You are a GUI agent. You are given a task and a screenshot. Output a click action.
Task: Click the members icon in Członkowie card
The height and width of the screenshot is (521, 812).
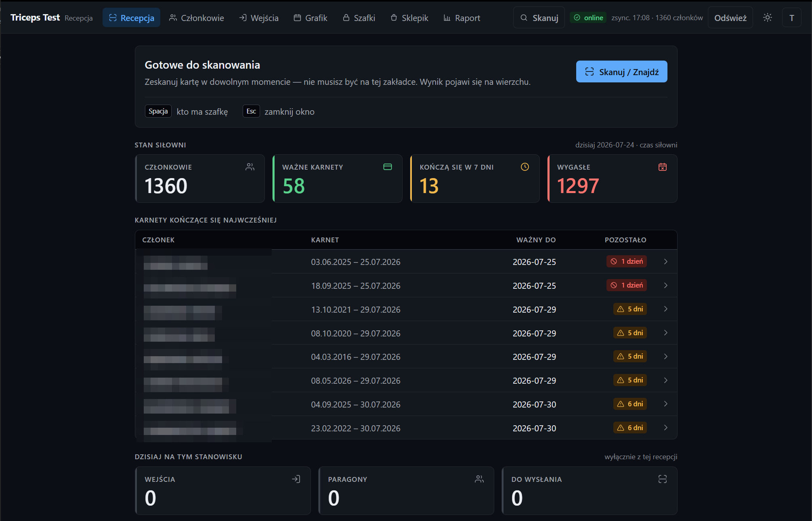(250, 167)
